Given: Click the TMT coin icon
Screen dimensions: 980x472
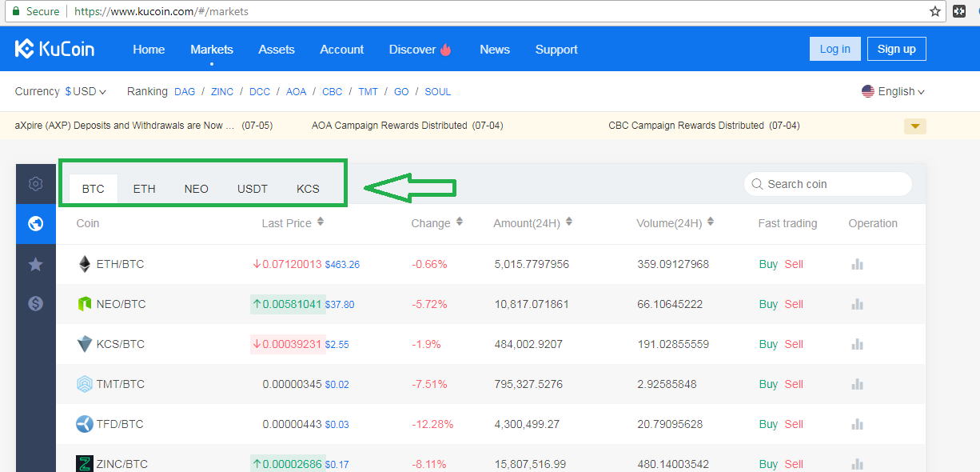Looking at the screenshot, I should (84, 384).
